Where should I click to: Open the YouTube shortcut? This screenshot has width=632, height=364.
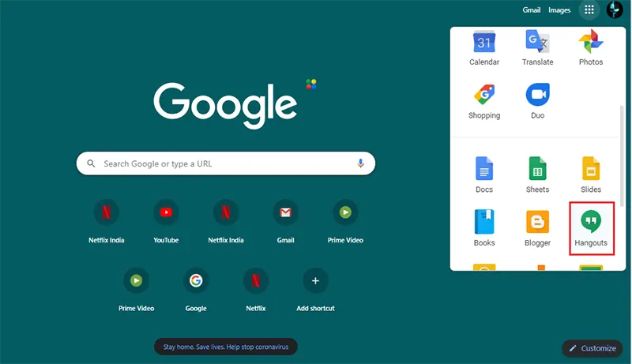[x=166, y=221]
